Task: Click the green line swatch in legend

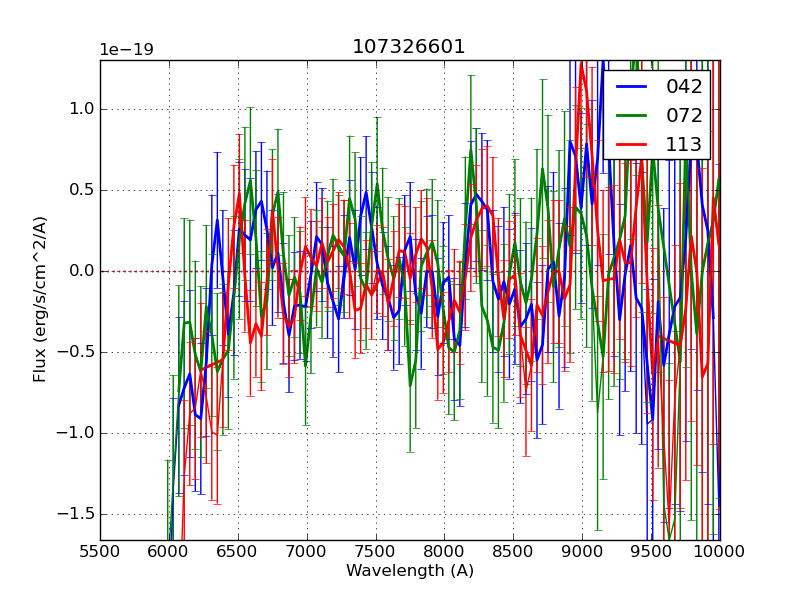Action: click(x=634, y=115)
